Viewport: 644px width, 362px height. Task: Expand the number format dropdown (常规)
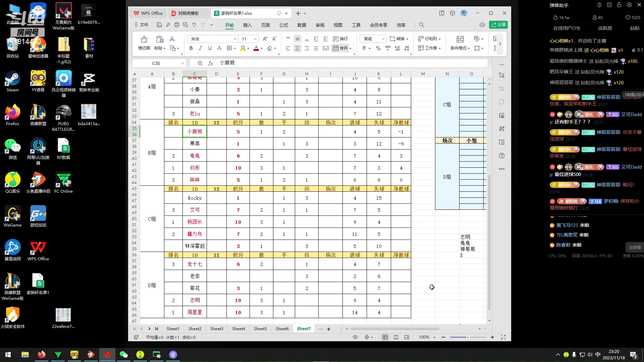pyautogui.click(x=383, y=39)
